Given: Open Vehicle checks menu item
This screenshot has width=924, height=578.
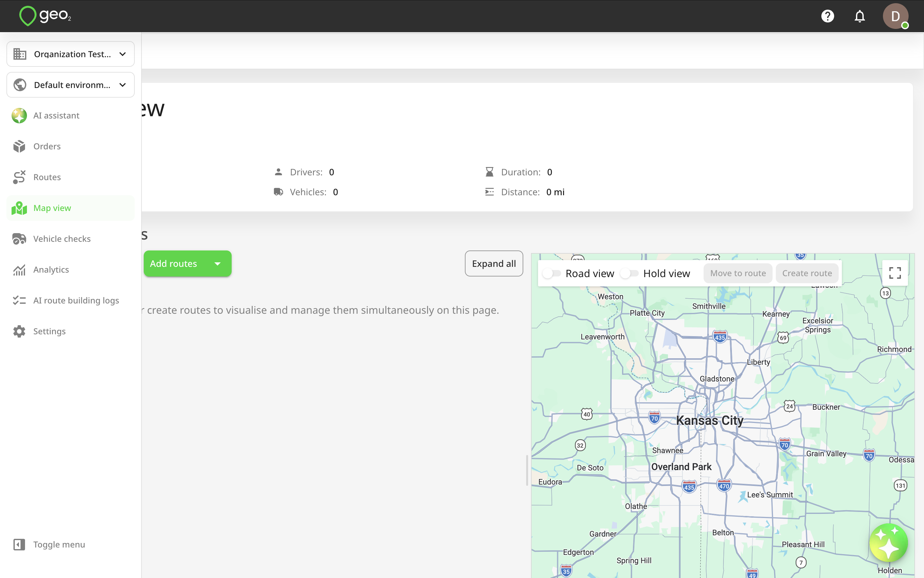Looking at the screenshot, I should (71, 239).
